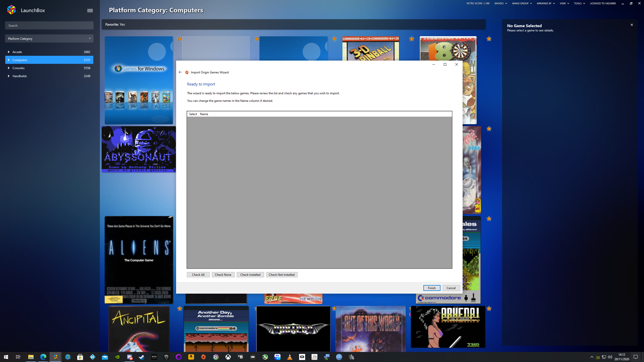Open Origin from the taskbar
This screenshot has width=644, height=362.
[x=203, y=357]
